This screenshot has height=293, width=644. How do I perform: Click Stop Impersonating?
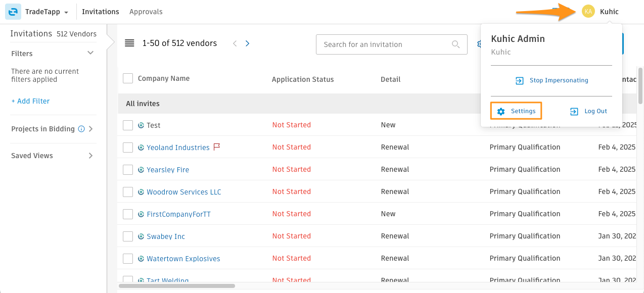551,80
